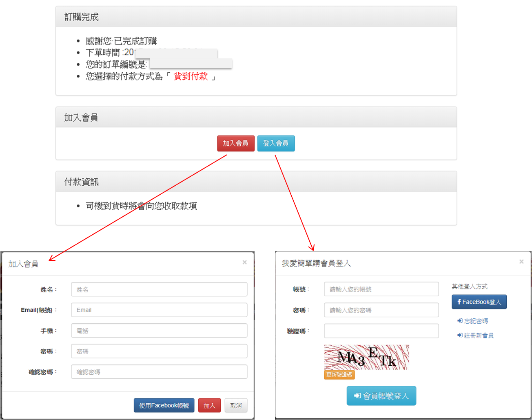The image size is (532, 420).
Task: Close the 加入會員 dialog
Action: point(244,262)
